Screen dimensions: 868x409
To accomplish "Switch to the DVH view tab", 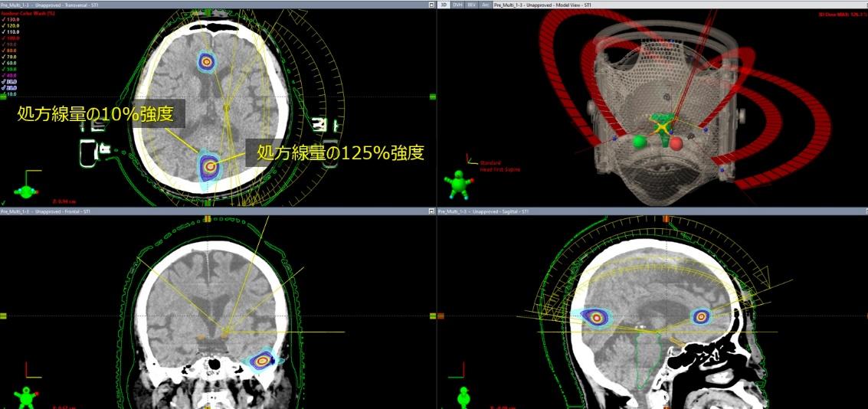I will (x=457, y=5).
